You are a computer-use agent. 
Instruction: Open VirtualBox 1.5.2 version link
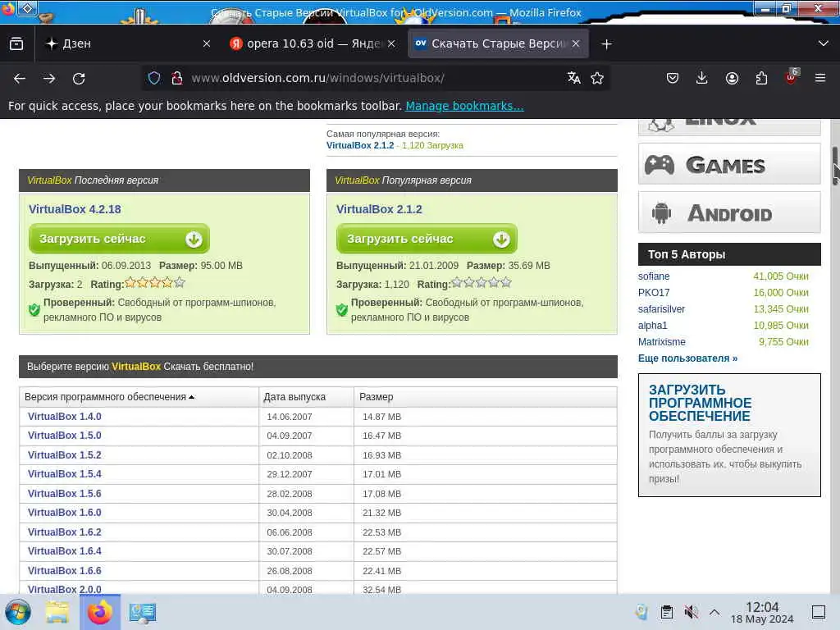pos(64,455)
